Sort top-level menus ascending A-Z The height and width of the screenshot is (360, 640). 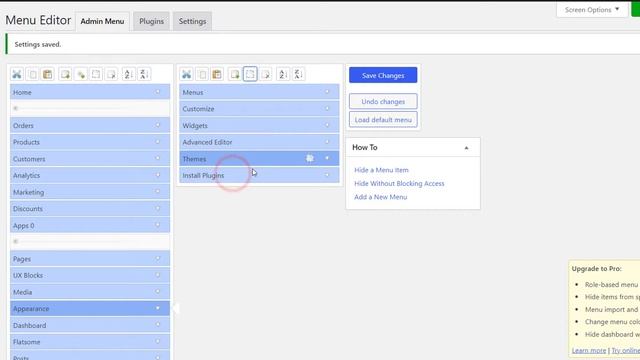pos(128,74)
